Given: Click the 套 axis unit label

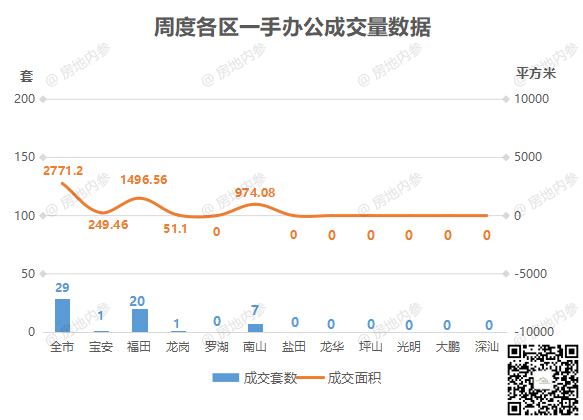Looking at the screenshot, I should (x=26, y=76).
